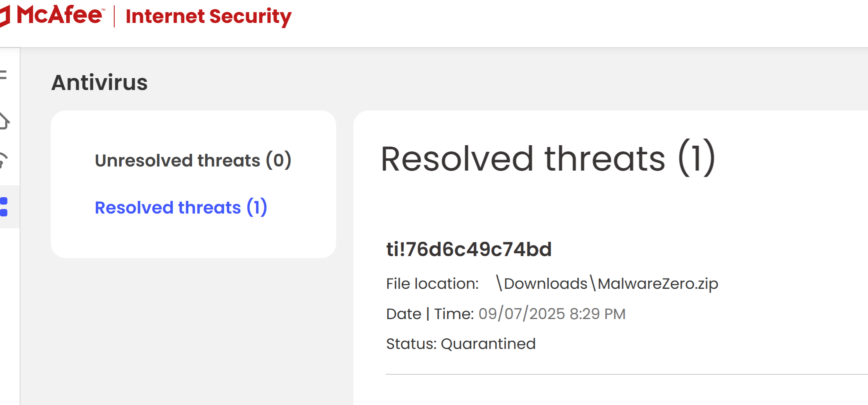The height and width of the screenshot is (405, 868).
Task: Click the McAfee shield logo icon
Action: click(5, 16)
